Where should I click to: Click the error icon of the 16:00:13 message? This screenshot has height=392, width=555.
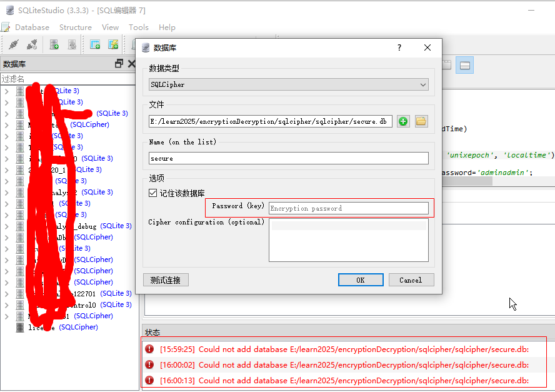coord(149,380)
